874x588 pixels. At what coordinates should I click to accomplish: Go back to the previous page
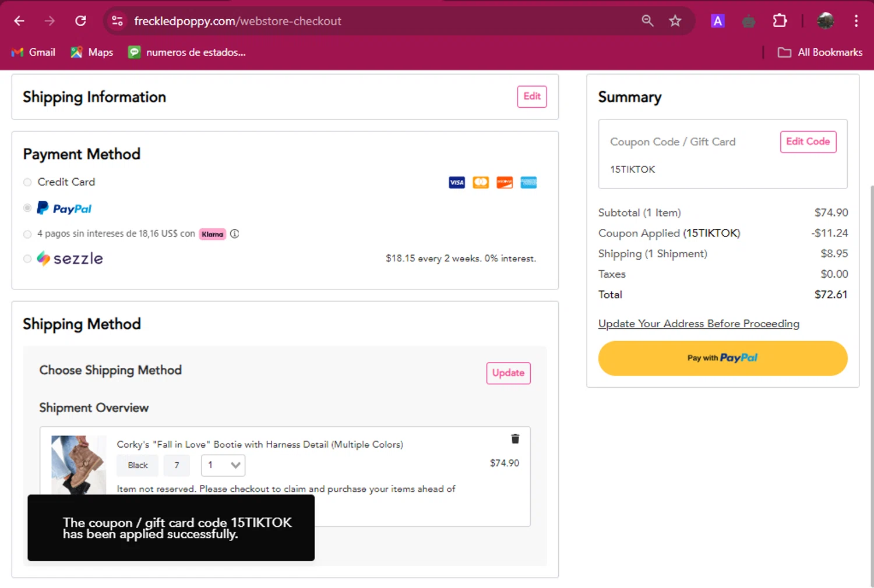click(x=19, y=21)
